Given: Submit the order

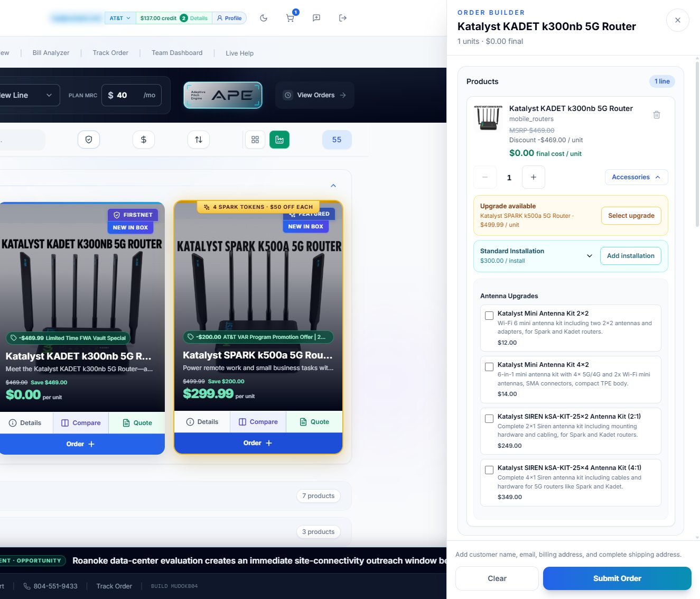Looking at the screenshot, I should pos(617,578).
